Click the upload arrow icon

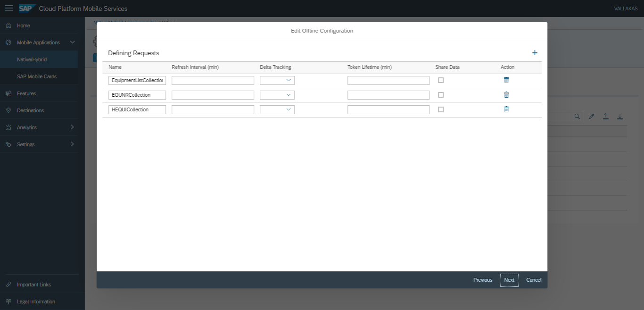point(606,117)
